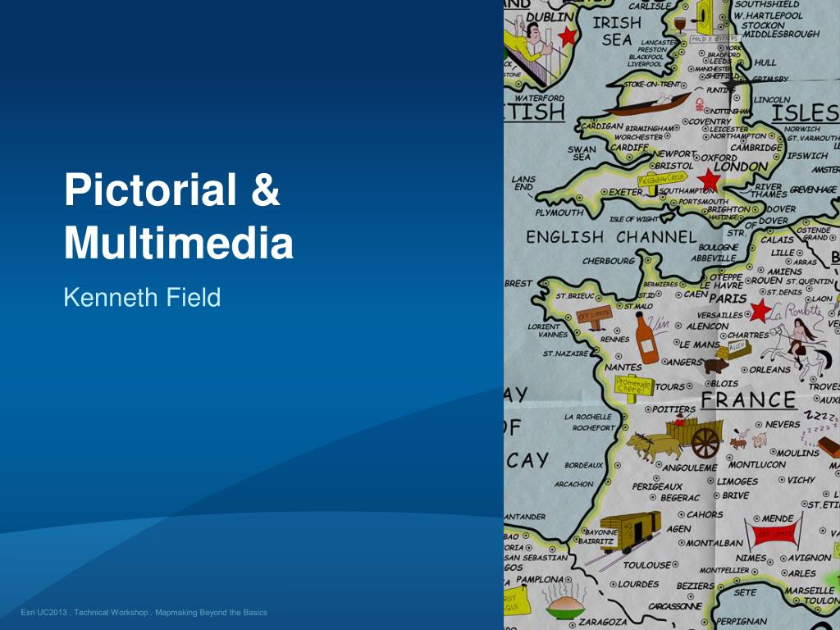Screen dimensions: 840x630
Task: Click the 'PARIS' city label
Action: 728,299
